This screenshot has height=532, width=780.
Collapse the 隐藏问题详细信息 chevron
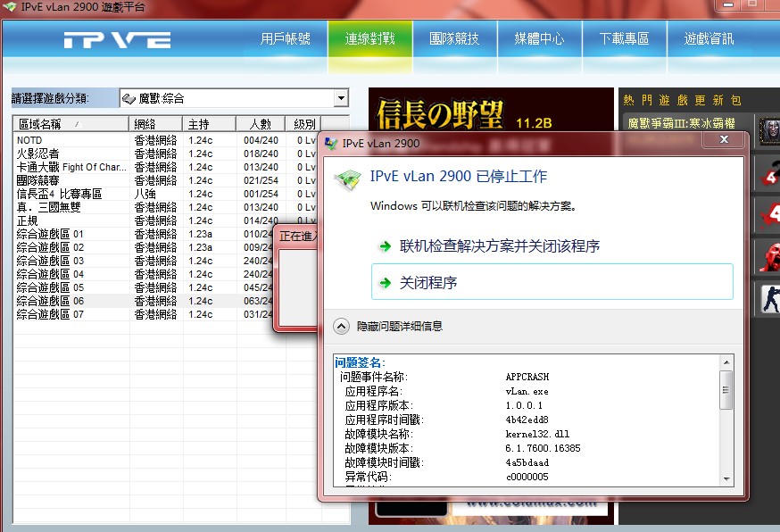(341, 327)
